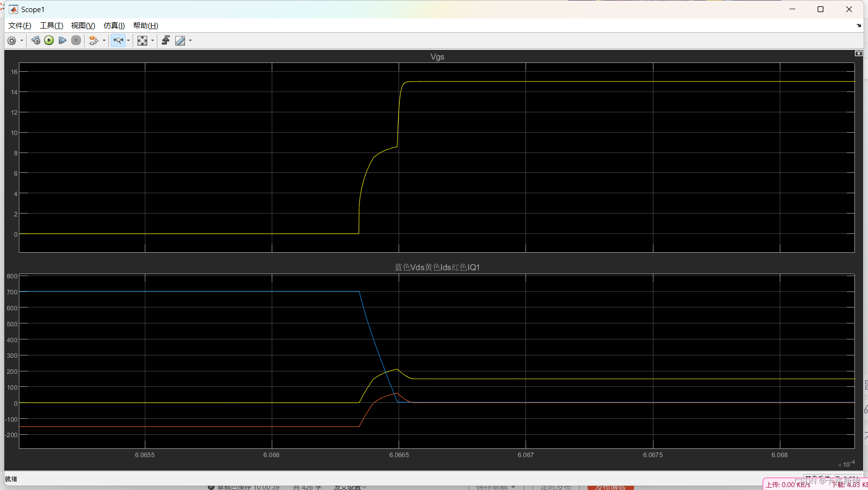Open the cursor measurements ruler icon
The width and height of the screenshot is (868, 490).
coord(180,41)
